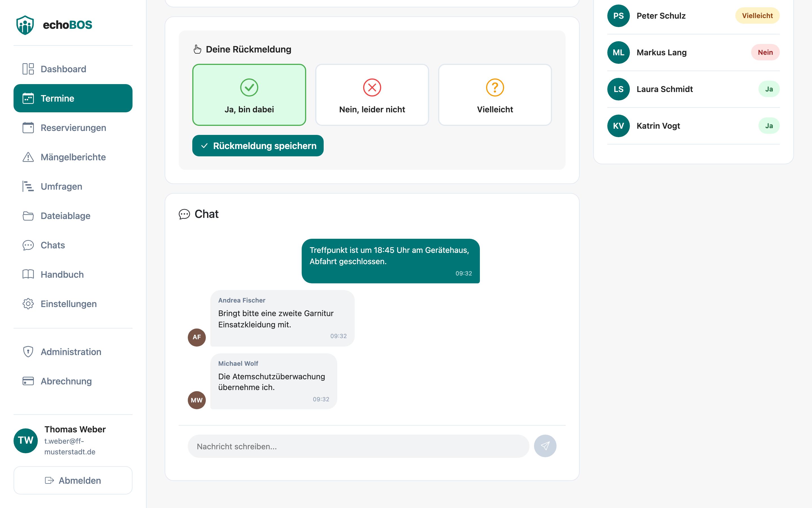The image size is (812, 508).
Task: Click the 'Ja' badge for Laura Schmidt
Action: point(769,89)
